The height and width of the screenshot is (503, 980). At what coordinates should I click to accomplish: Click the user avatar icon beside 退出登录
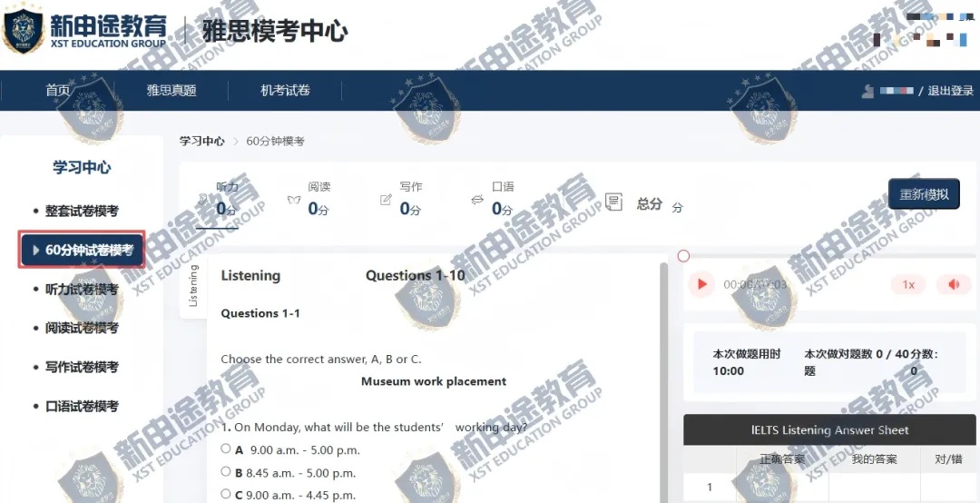[867, 91]
